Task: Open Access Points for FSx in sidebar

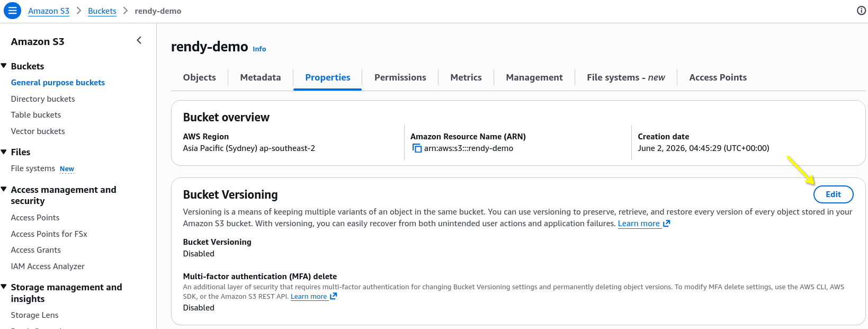Action: [x=49, y=234]
